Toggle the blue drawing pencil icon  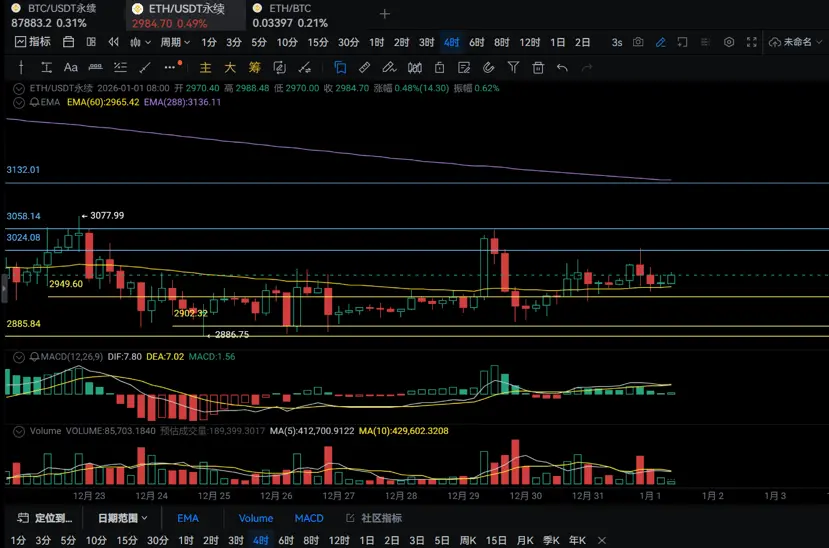pyautogui.click(x=660, y=42)
